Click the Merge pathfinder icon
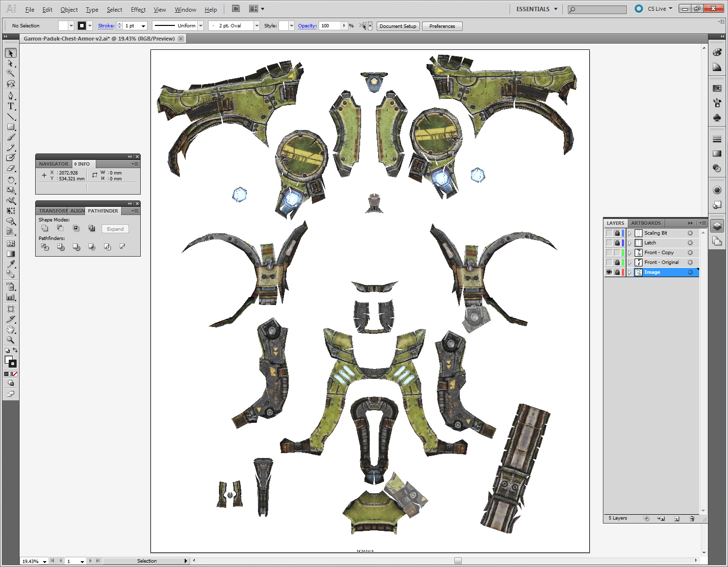Screen dimensions: 728x567 [76, 247]
